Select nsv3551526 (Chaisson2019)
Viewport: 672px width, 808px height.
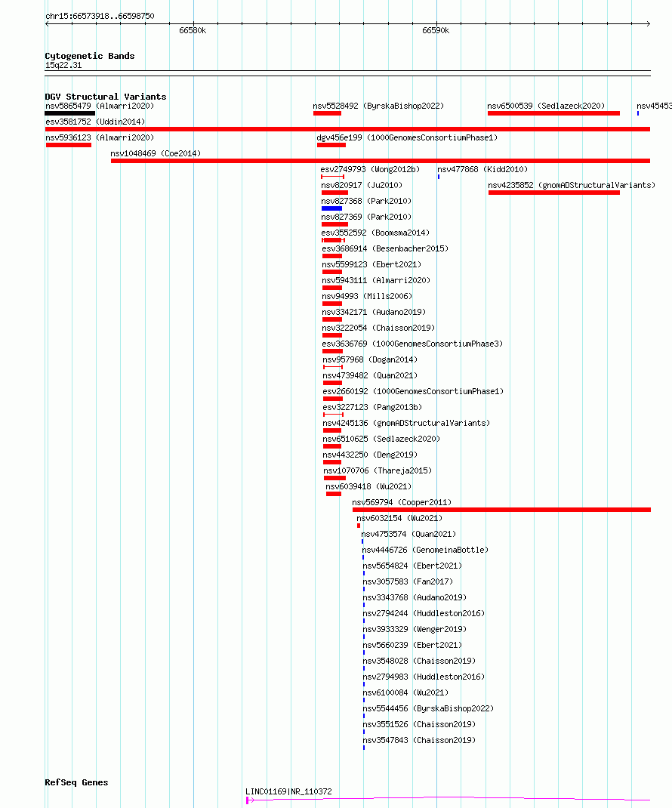click(419, 724)
